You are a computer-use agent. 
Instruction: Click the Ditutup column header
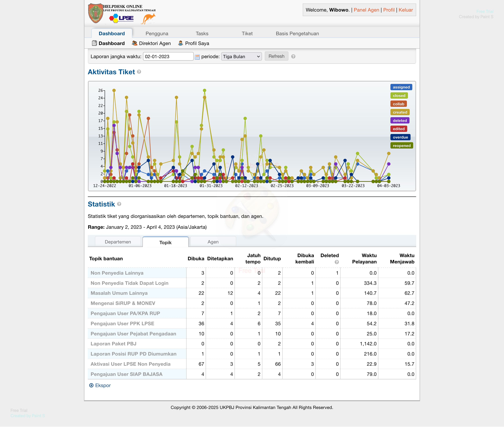272,259
